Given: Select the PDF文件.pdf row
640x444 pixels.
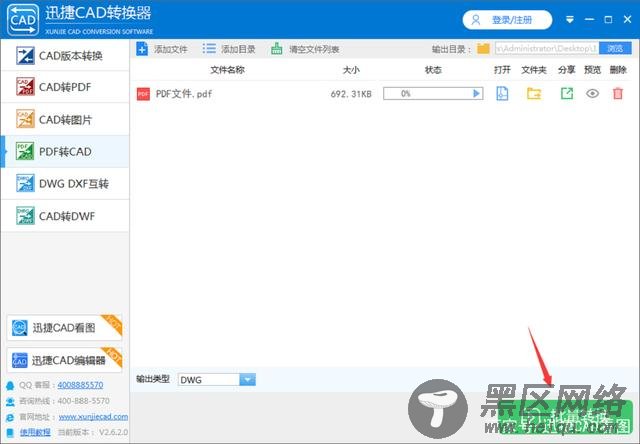Looking at the screenshot, I should 384,94.
